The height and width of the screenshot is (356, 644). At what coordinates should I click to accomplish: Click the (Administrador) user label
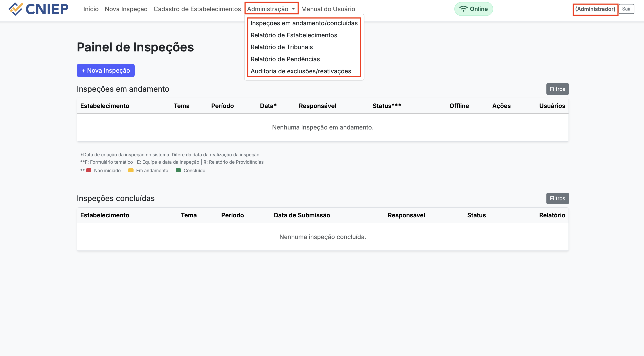(x=595, y=9)
